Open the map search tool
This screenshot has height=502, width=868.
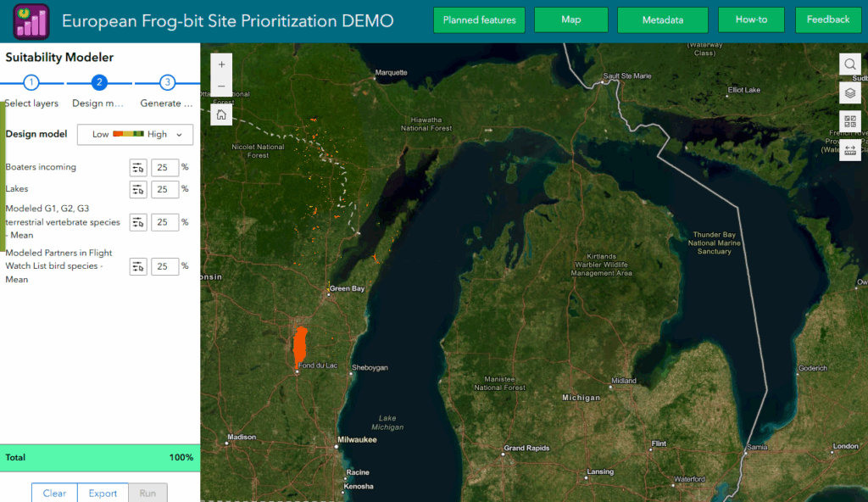tap(850, 64)
